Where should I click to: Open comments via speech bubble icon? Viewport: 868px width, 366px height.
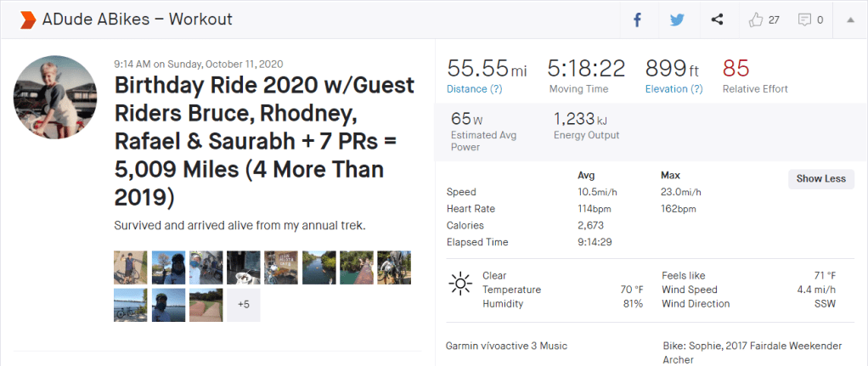point(804,20)
